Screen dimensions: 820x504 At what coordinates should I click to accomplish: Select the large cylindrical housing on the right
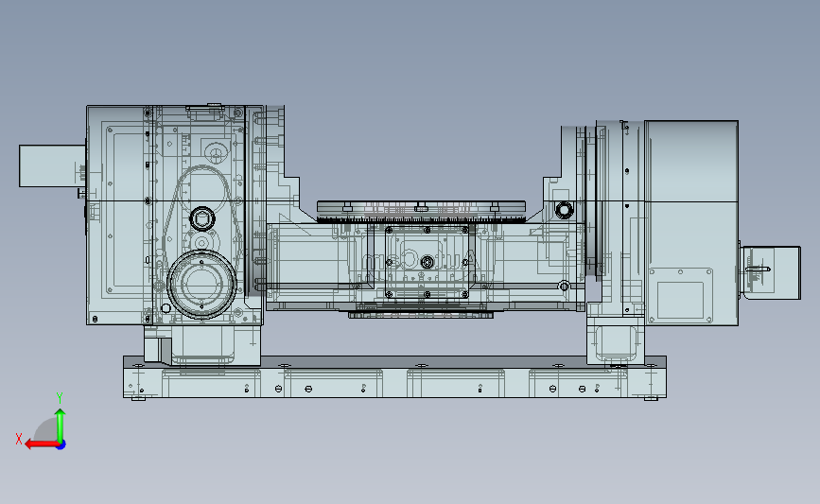(690, 223)
